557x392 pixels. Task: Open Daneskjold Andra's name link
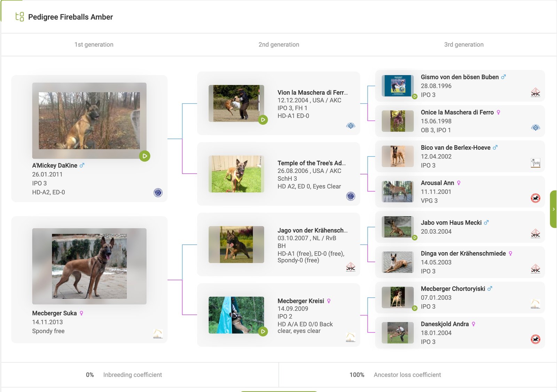(445, 324)
